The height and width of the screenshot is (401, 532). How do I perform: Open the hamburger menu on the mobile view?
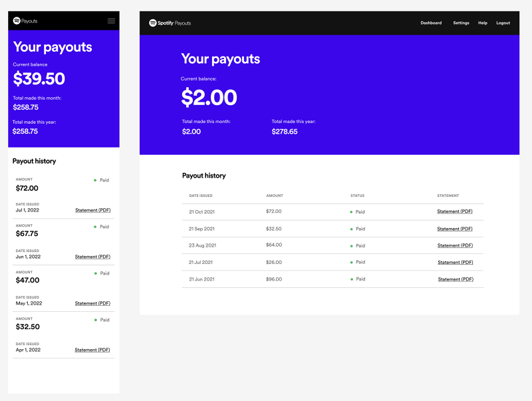(x=110, y=20)
